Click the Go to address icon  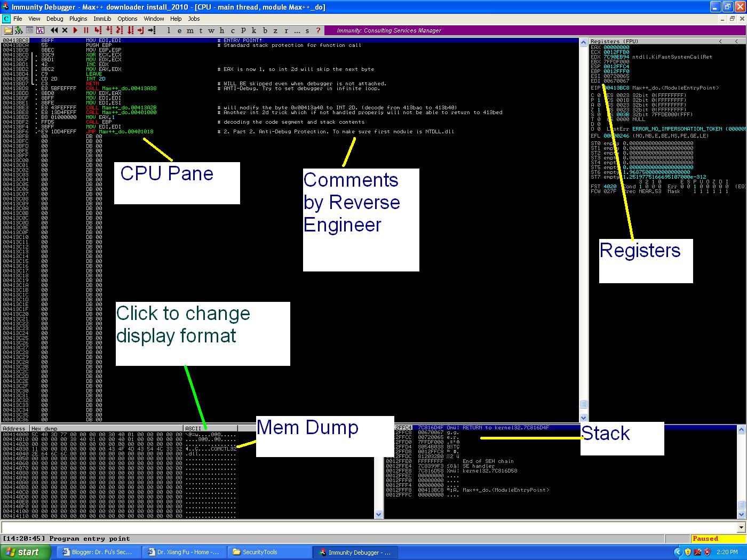tap(152, 30)
